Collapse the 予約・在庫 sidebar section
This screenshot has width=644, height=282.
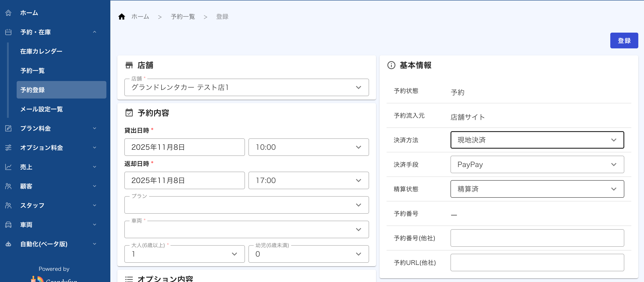click(x=95, y=32)
